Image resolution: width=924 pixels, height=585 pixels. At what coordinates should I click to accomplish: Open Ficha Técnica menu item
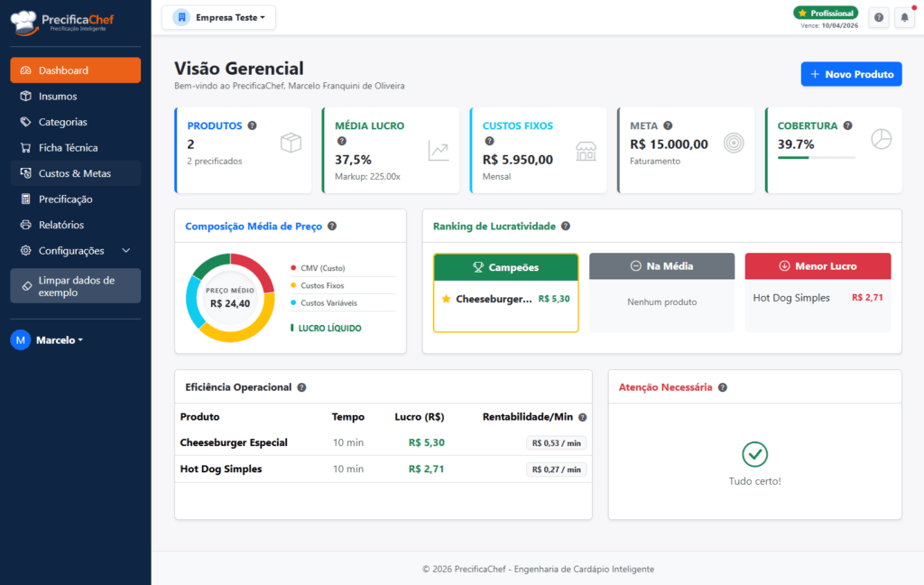76,147
